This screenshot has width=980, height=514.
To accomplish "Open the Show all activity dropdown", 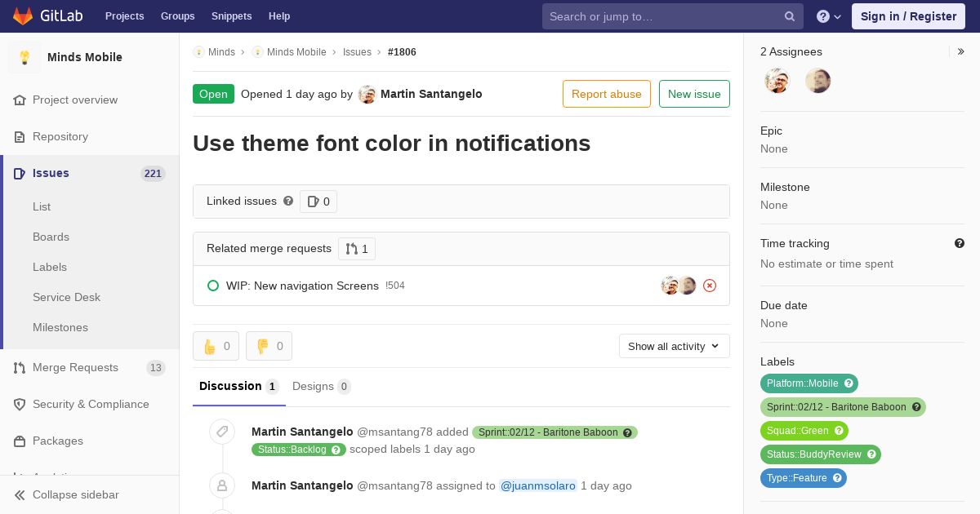I will [674, 346].
